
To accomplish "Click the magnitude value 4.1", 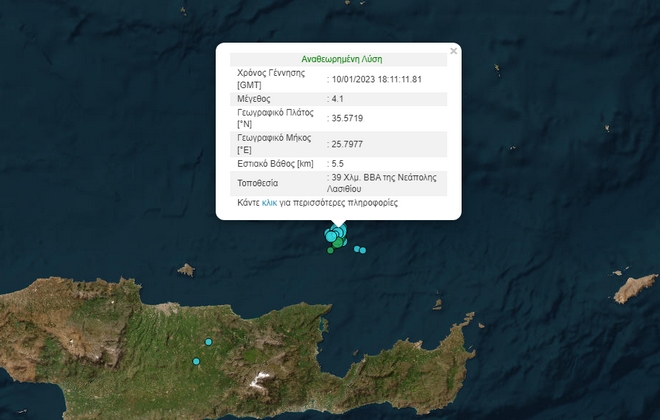I will (340, 98).
